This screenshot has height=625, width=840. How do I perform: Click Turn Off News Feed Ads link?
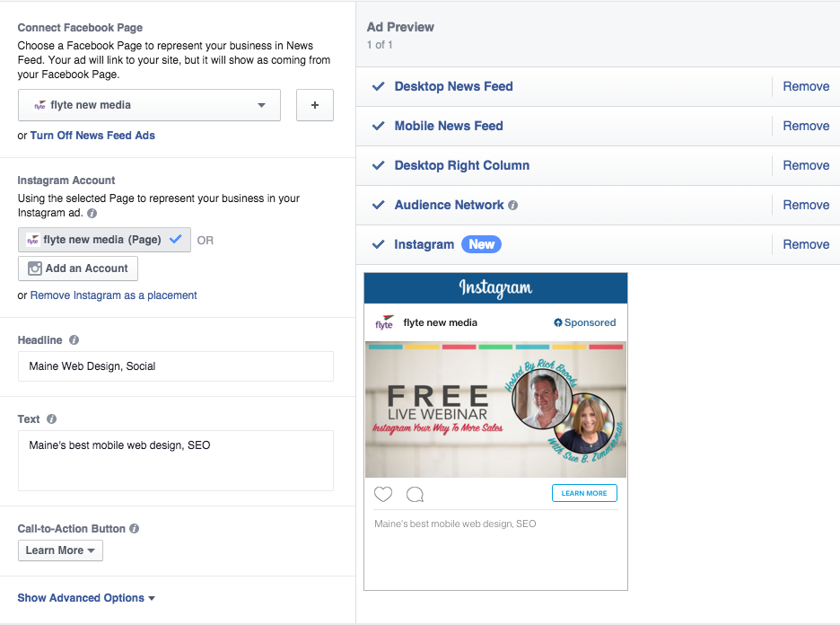coord(92,136)
